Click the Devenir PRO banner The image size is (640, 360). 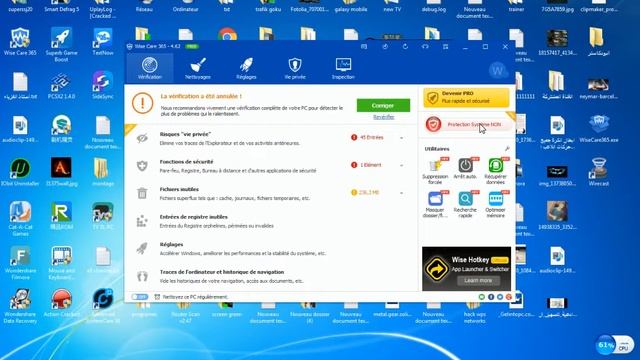tap(466, 97)
